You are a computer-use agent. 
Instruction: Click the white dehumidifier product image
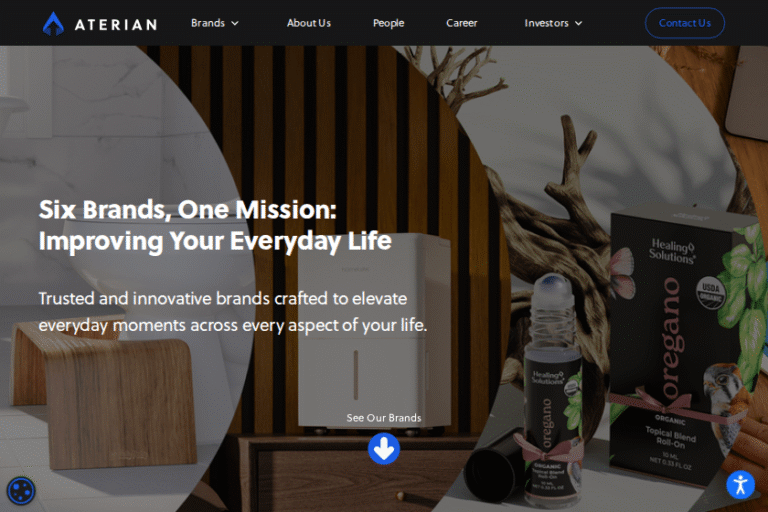[x=375, y=333]
